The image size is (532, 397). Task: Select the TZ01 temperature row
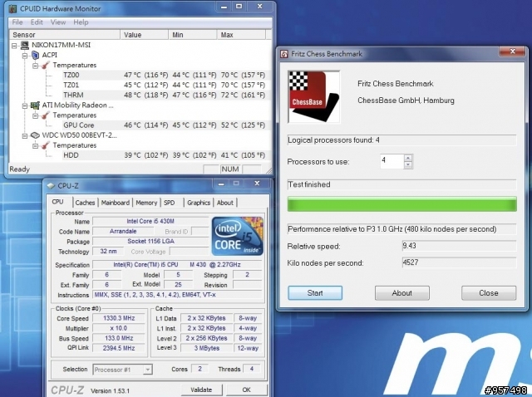click(x=165, y=85)
